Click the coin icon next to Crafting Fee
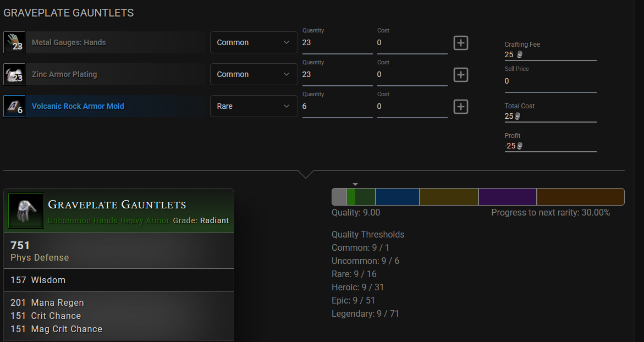The image size is (644, 342). coord(519,55)
